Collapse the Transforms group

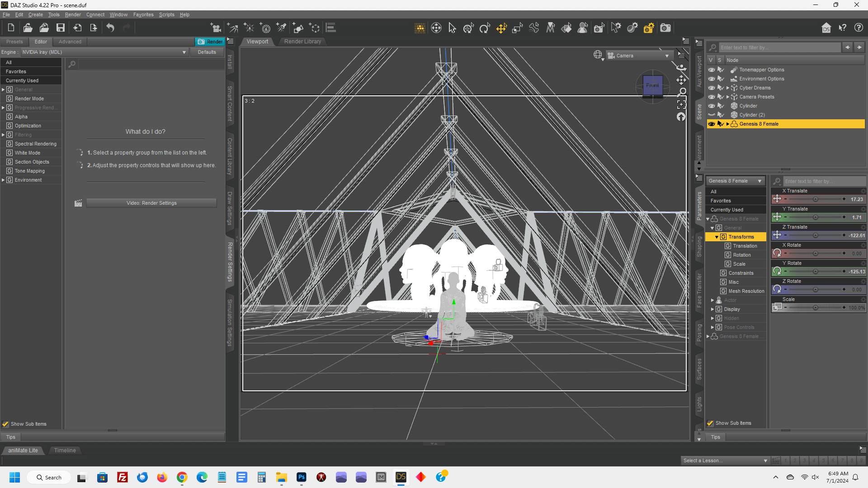(x=717, y=237)
